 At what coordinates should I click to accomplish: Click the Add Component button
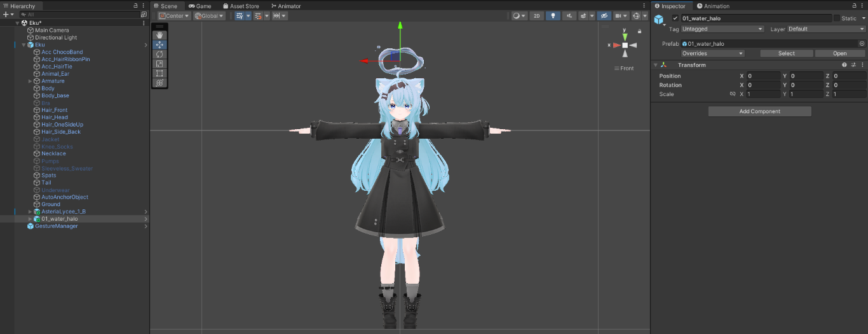[x=759, y=111]
